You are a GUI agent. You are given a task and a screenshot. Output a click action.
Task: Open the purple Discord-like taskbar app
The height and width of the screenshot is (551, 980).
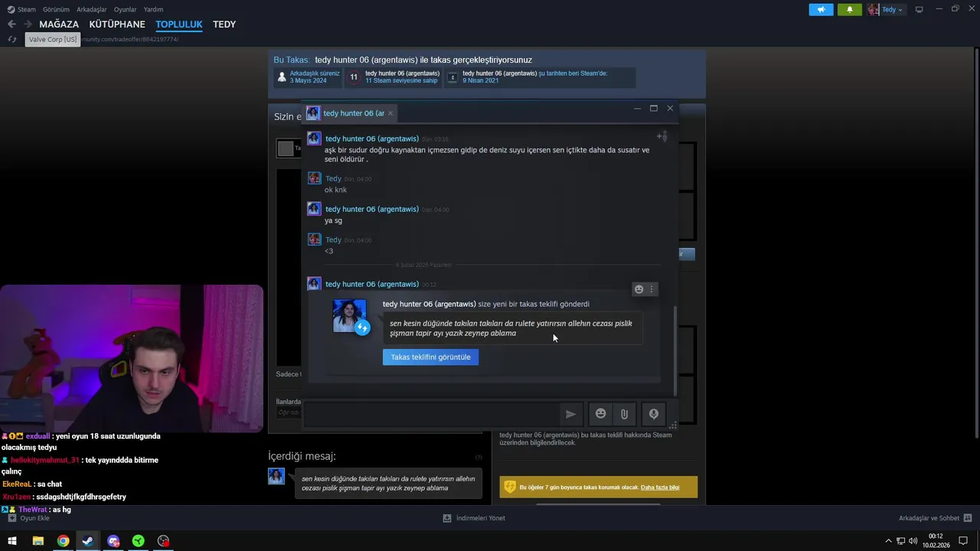click(x=113, y=541)
